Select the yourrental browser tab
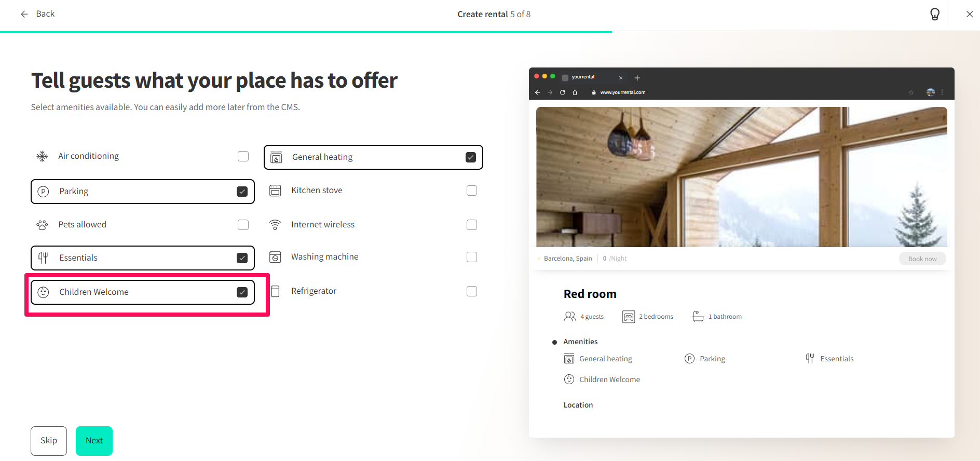Image resolution: width=980 pixels, height=461 pixels. click(593, 77)
